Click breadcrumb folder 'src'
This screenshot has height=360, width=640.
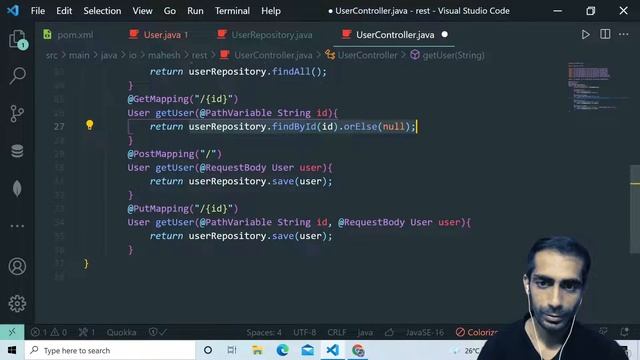[x=51, y=55]
